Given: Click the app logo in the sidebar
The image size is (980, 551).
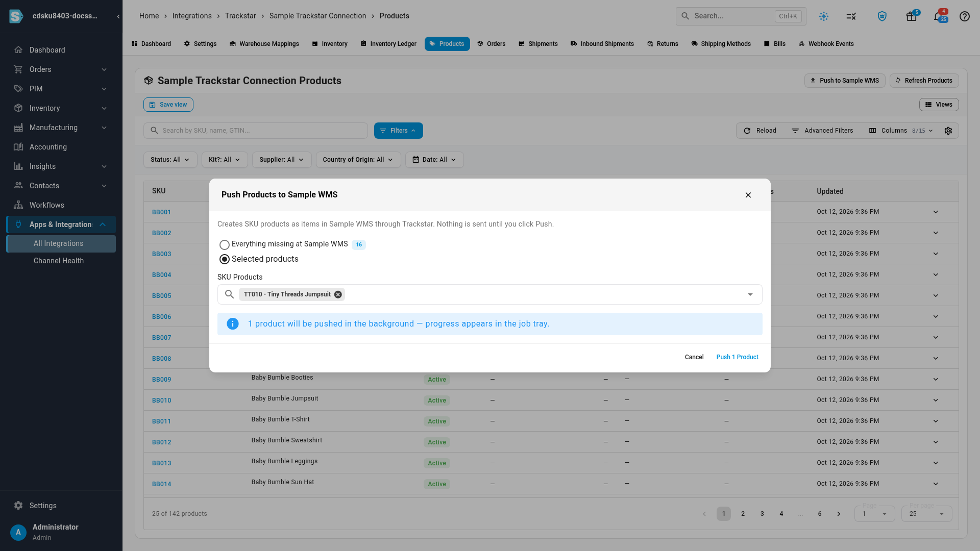Looking at the screenshot, I should [x=16, y=16].
